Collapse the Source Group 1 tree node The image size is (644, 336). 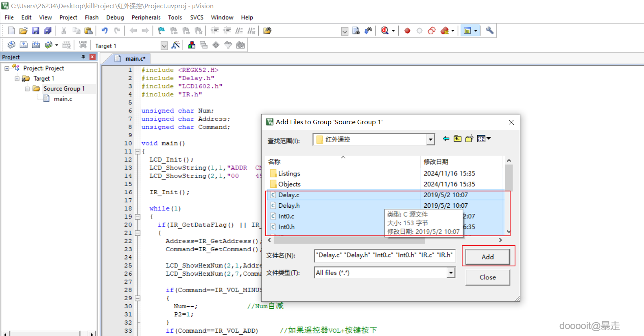(27, 89)
